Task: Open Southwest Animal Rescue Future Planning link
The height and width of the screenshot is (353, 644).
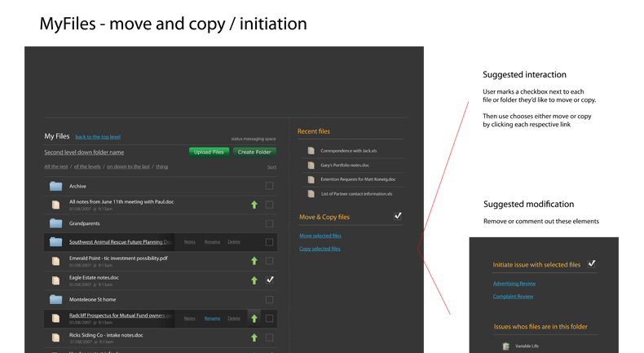Action: 121,242
